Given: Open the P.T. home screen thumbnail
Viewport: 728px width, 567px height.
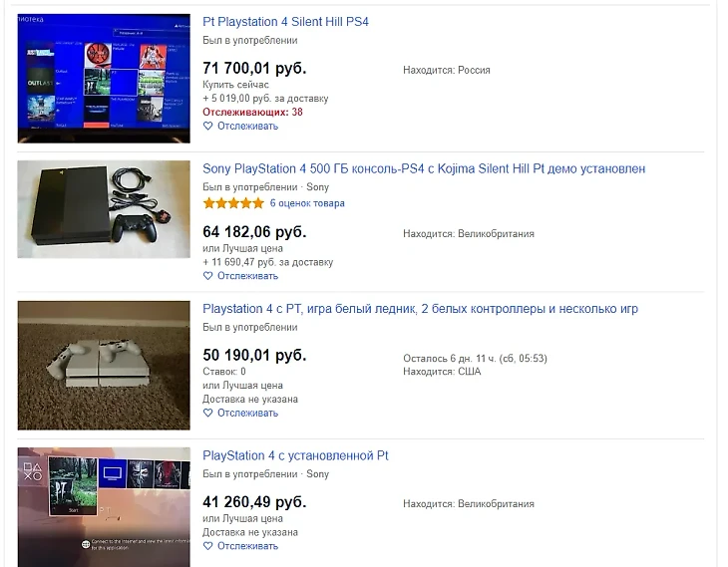Looking at the screenshot, I should [104, 507].
